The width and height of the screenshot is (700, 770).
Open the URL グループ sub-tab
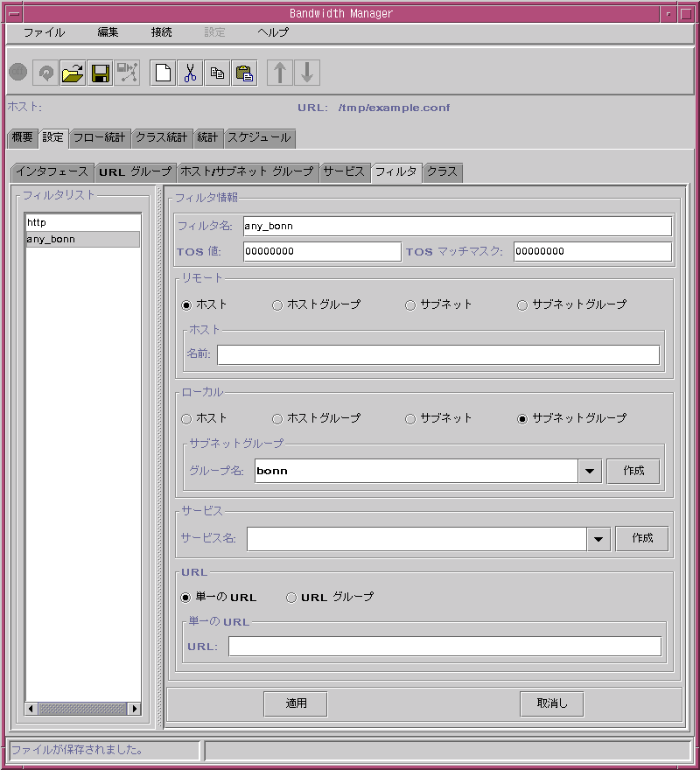[135, 172]
